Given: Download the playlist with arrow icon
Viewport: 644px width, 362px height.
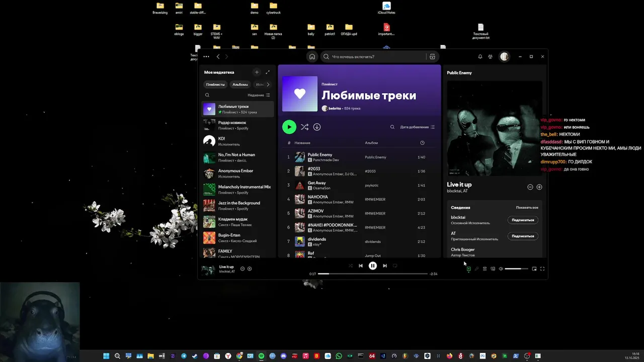Looking at the screenshot, I should pos(317,127).
